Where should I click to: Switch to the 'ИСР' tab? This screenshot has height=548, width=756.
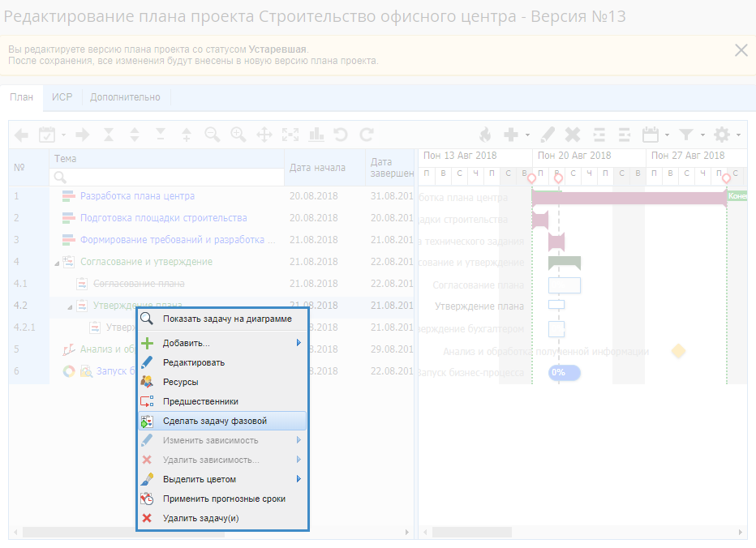coord(62,97)
